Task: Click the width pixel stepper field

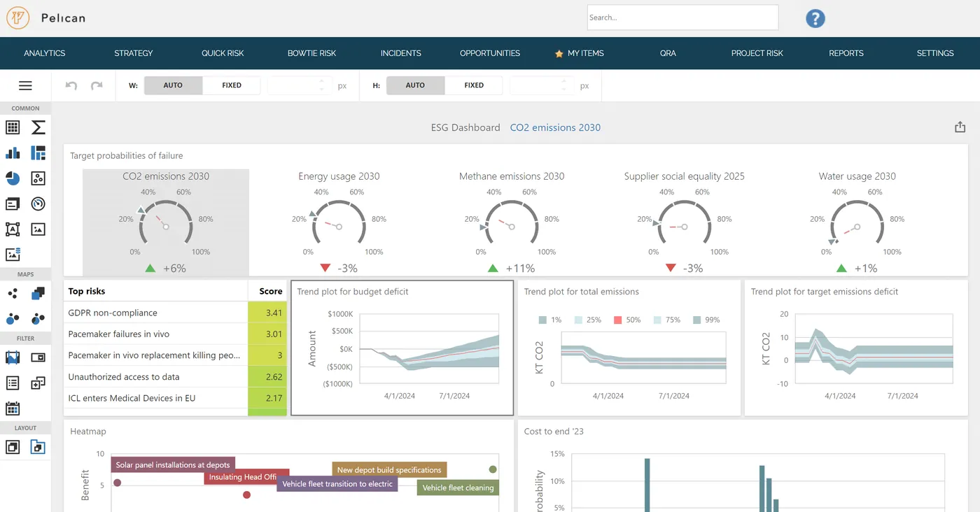Action: click(x=299, y=85)
